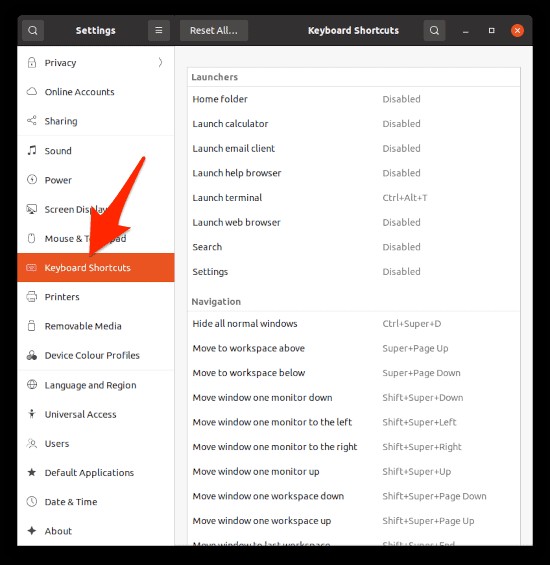The image size is (550, 565).
Task: Minimize the Settings window
Action: tap(465, 31)
